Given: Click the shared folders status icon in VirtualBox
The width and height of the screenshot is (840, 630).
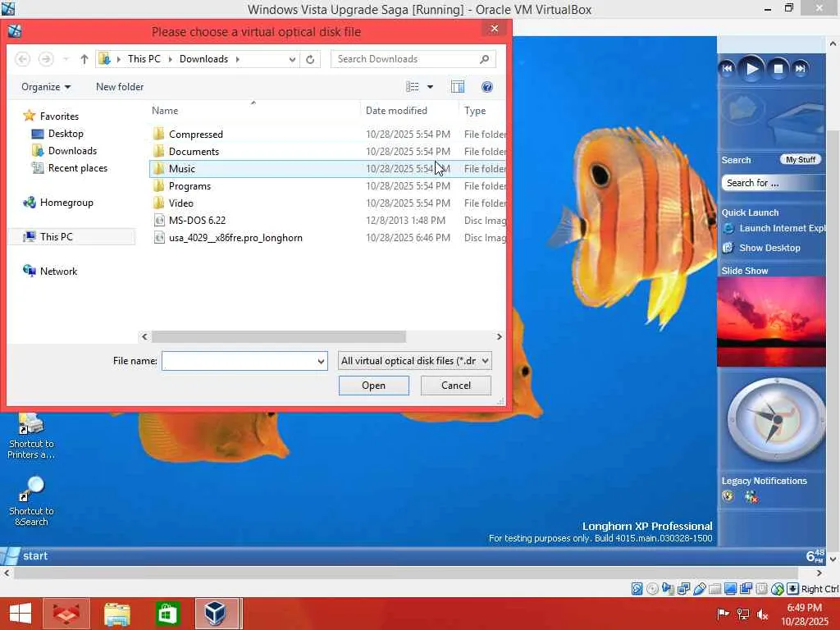Looking at the screenshot, I should pos(714,589).
